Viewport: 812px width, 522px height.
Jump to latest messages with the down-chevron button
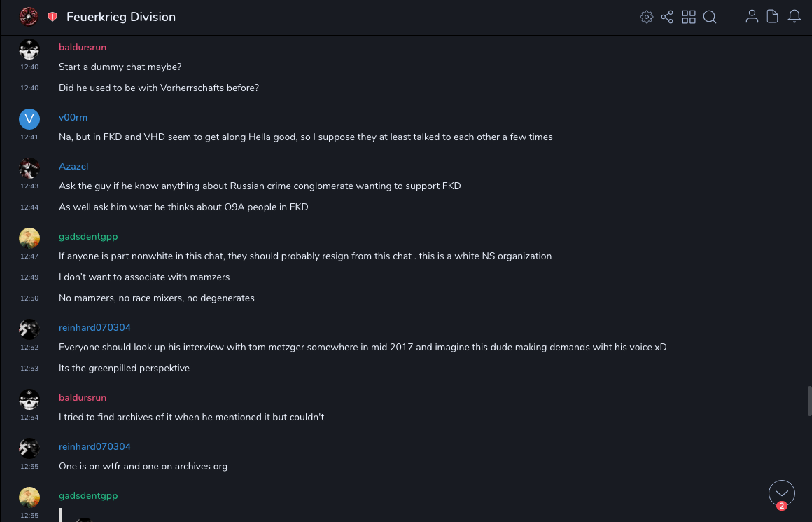[781, 493]
